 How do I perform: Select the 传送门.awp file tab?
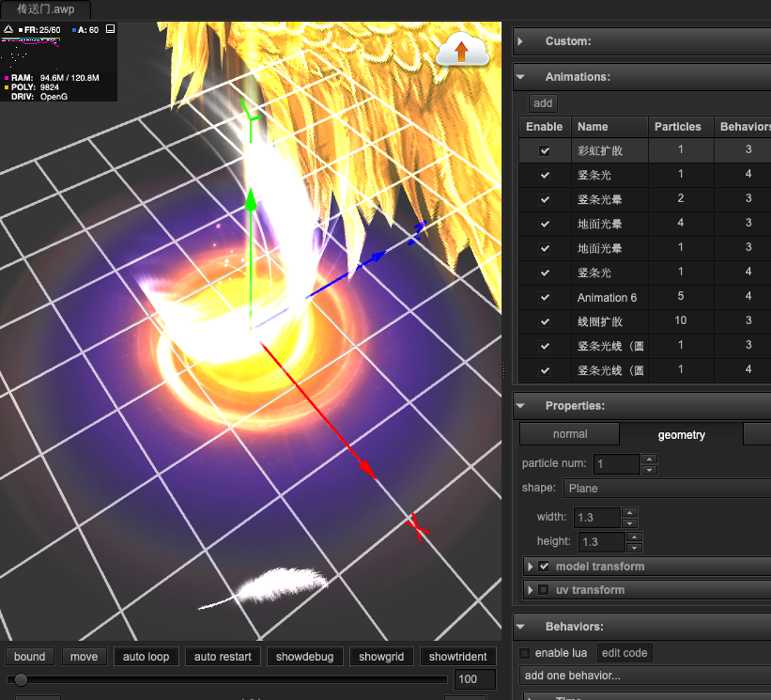45,10
